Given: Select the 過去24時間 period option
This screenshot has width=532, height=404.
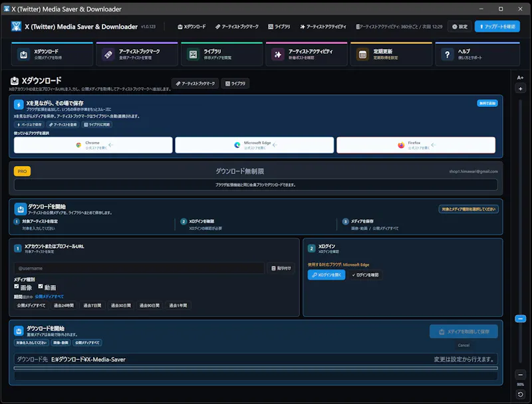Looking at the screenshot, I should [x=64, y=306].
